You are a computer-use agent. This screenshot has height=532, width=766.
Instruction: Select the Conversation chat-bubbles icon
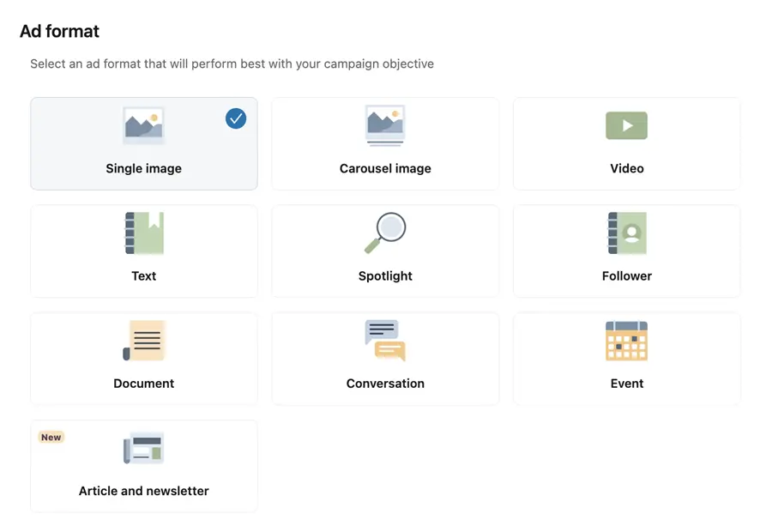[x=384, y=340]
